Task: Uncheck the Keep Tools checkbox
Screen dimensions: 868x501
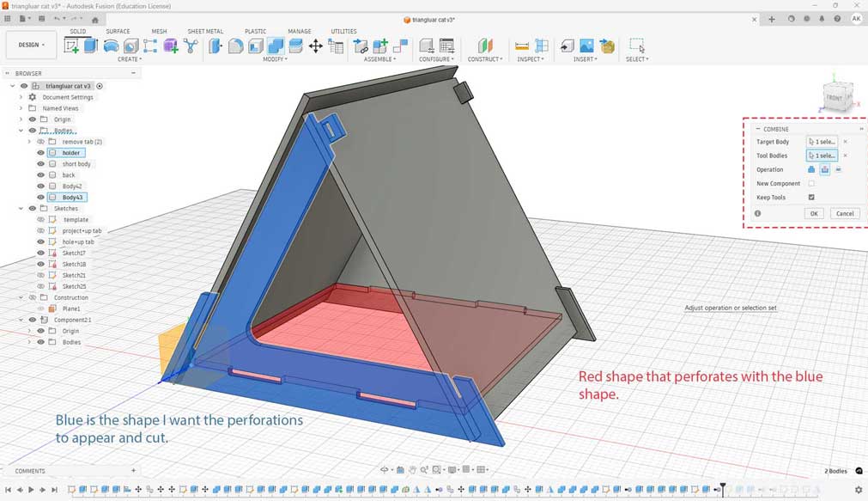Action: [810, 197]
